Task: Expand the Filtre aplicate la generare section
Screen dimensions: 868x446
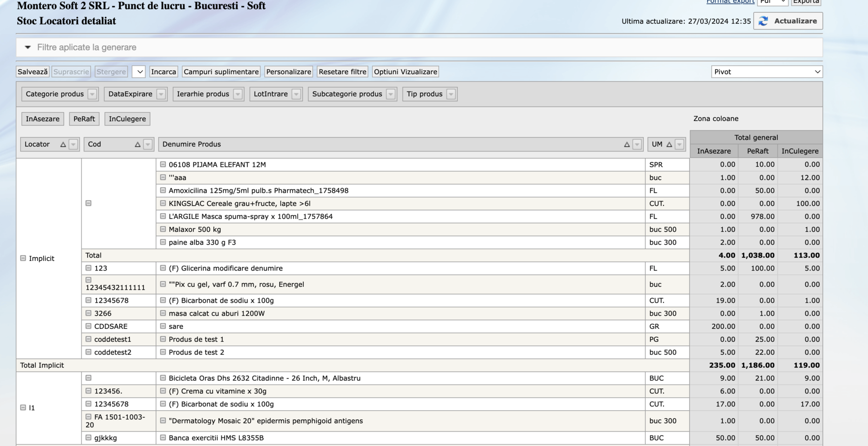Action: pyautogui.click(x=28, y=47)
